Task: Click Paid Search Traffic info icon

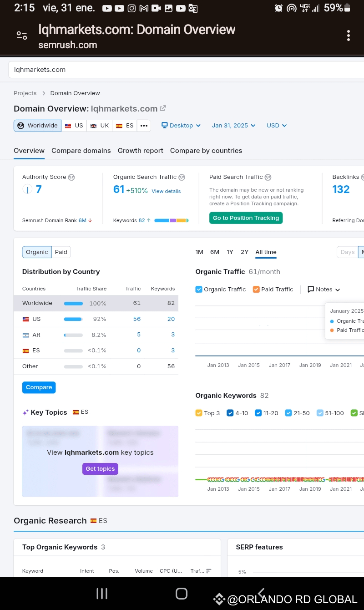Action: pos(268,177)
